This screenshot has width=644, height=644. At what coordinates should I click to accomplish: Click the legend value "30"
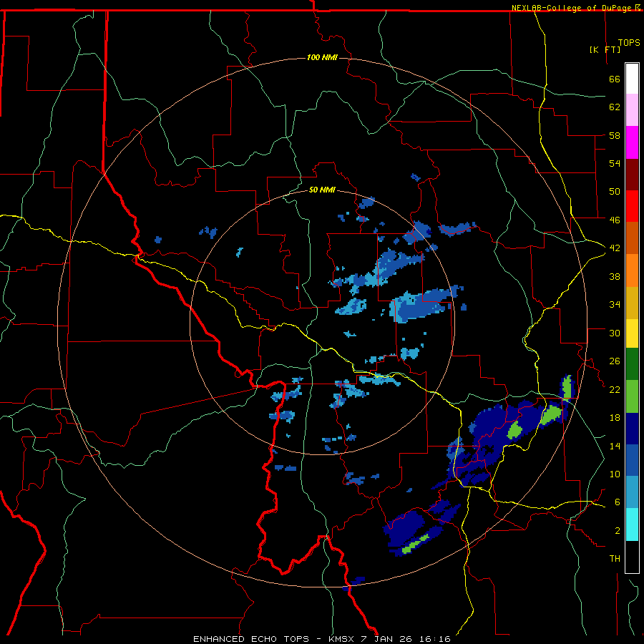[x=615, y=333]
